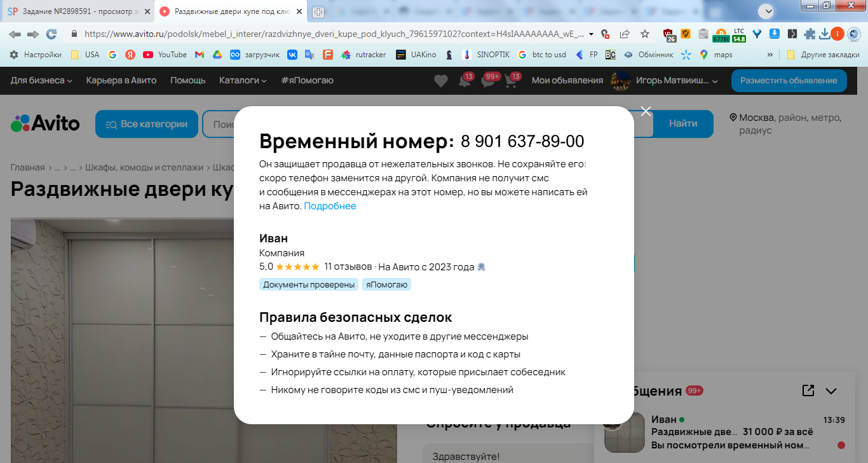
Task: Click the browser address bar URL
Action: (334, 34)
